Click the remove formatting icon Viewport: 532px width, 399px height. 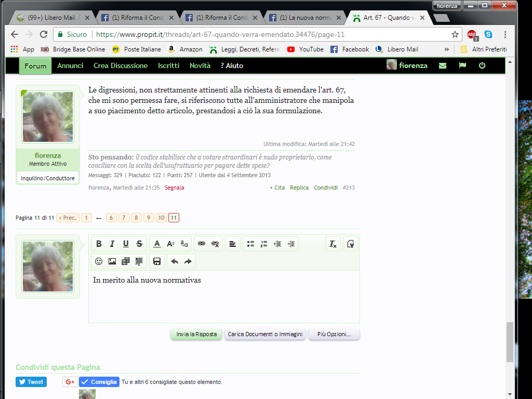(x=333, y=244)
